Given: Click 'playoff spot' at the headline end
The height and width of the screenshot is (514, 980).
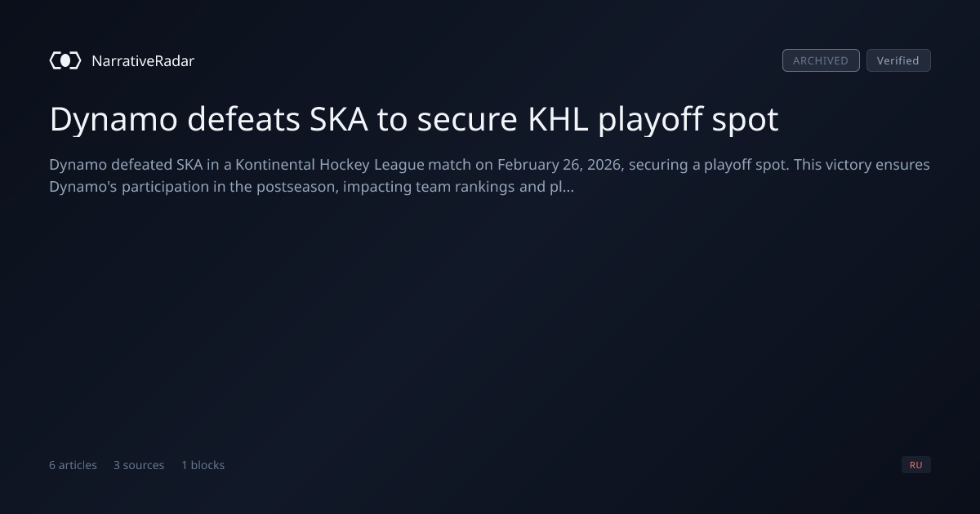Looking at the screenshot, I should (x=688, y=120).
